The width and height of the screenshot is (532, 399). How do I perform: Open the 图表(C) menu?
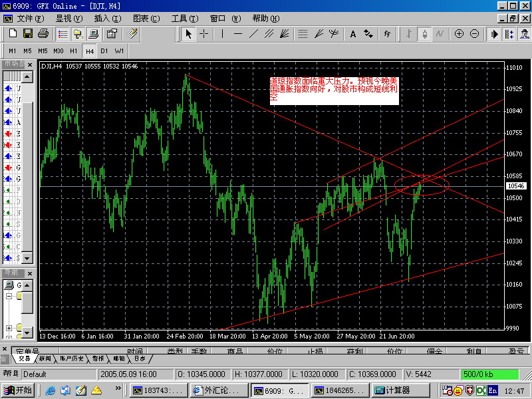coord(146,19)
